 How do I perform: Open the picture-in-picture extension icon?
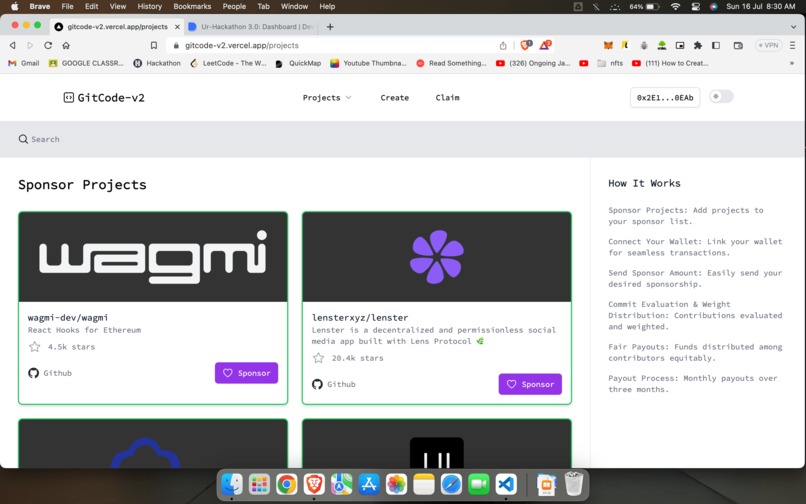pos(680,45)
